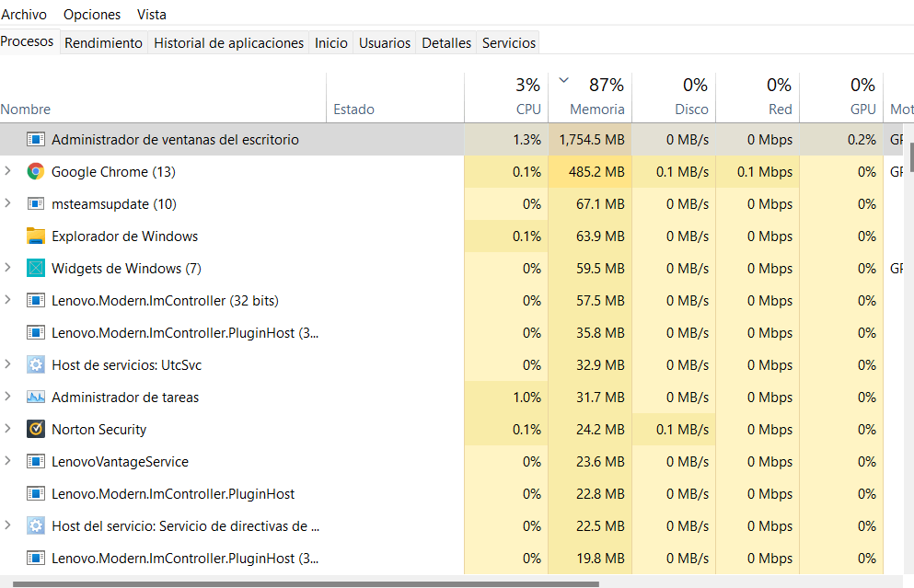Click the Servicio de directivas gear icon
Screen dimensions: 914x588
(36, 525)
